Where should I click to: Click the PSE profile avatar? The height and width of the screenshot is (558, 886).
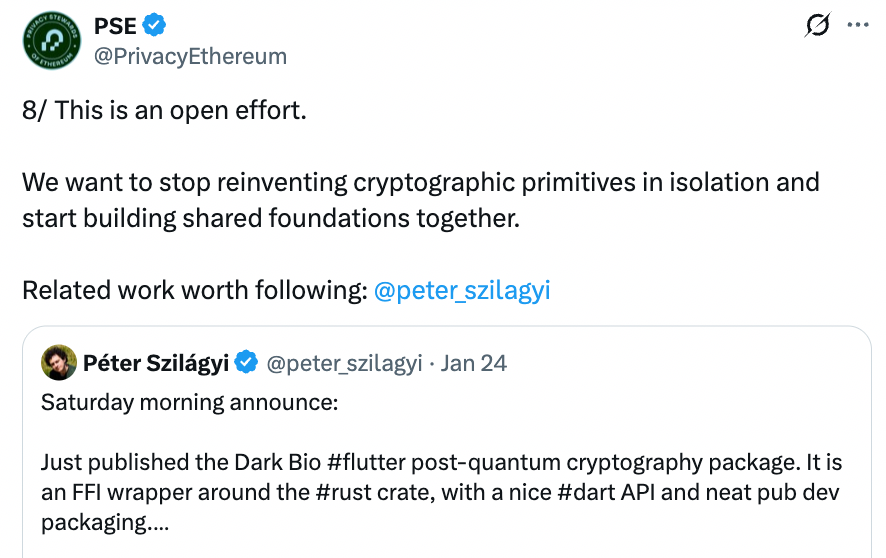pyautogui.click(x=48, y=41)
